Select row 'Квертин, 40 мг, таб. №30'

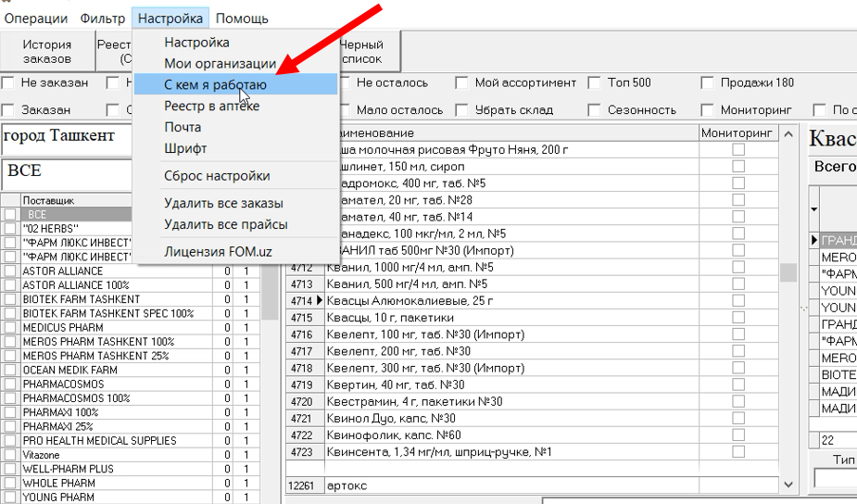[511, 384]
